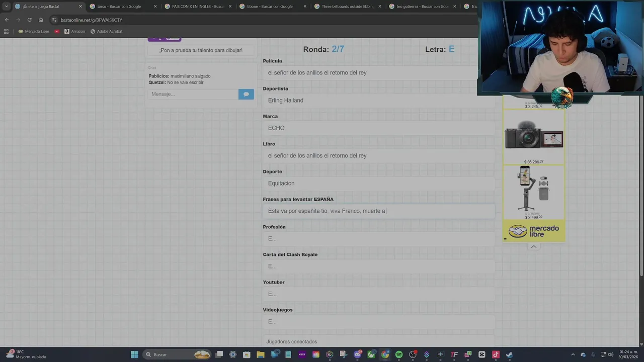The height and width of the screenshot is (362, 644).
Task: Click the Deporte field with Equitacion
Action: coord(378,183)
